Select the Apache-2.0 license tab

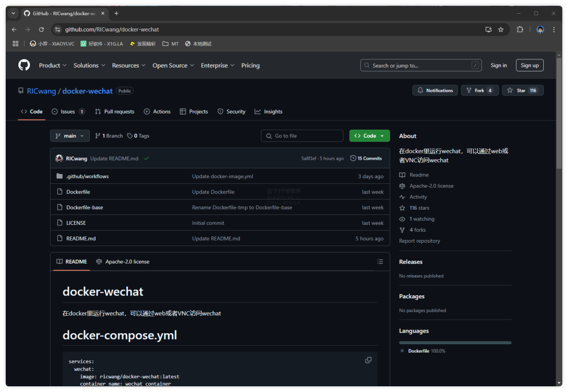[123, 262]
